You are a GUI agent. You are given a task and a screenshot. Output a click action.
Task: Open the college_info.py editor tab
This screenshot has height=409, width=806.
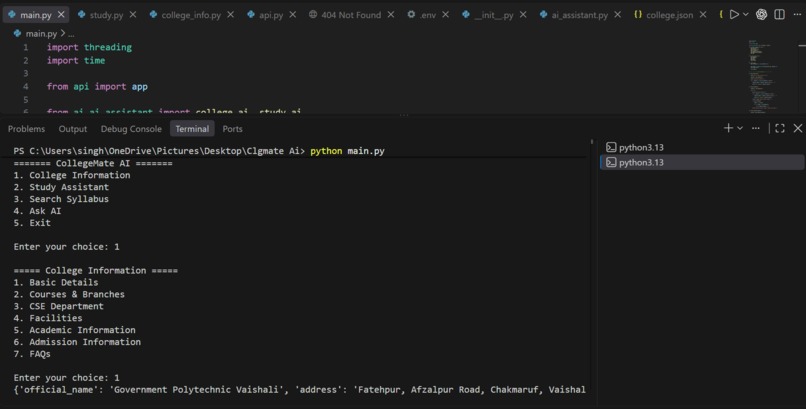(x=191, y=15)
